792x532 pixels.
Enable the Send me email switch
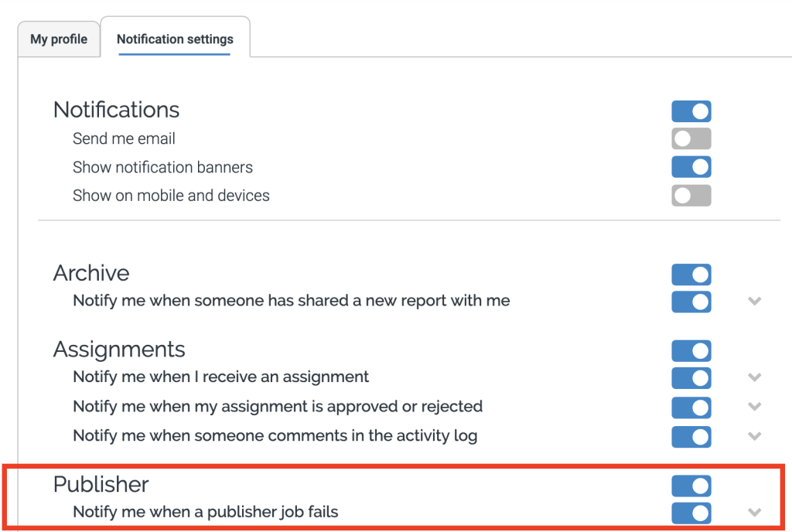point(691,139)
